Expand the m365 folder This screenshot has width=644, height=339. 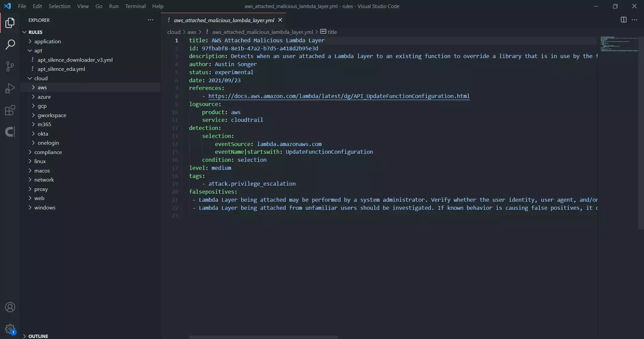coord(33,124)
